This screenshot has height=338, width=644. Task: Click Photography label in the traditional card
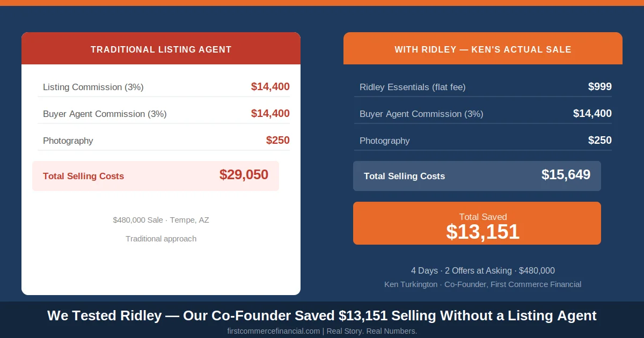point(68,141)
